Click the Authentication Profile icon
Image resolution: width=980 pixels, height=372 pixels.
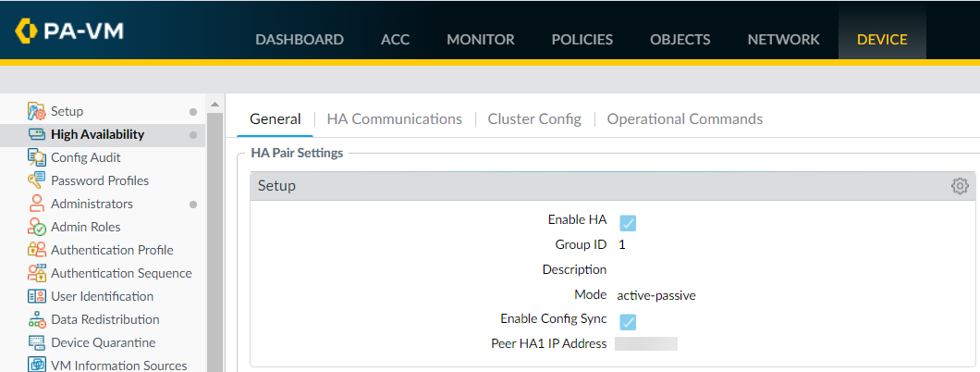point(36,250)
